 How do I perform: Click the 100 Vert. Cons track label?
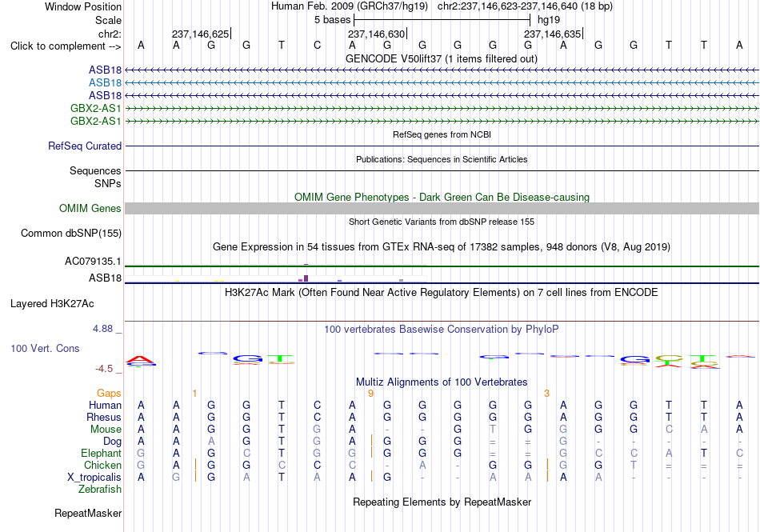(45, 348)
